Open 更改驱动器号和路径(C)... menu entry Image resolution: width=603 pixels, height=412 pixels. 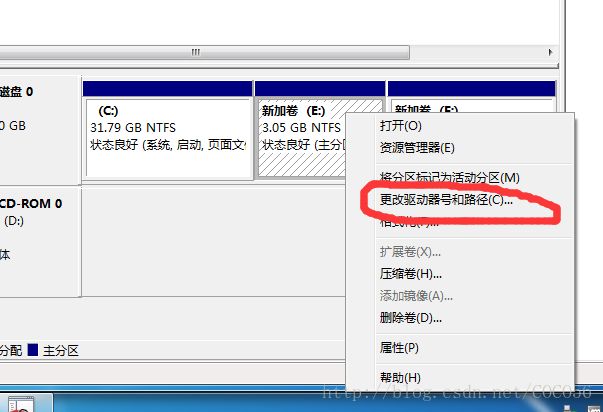click(x=446, y=199)
